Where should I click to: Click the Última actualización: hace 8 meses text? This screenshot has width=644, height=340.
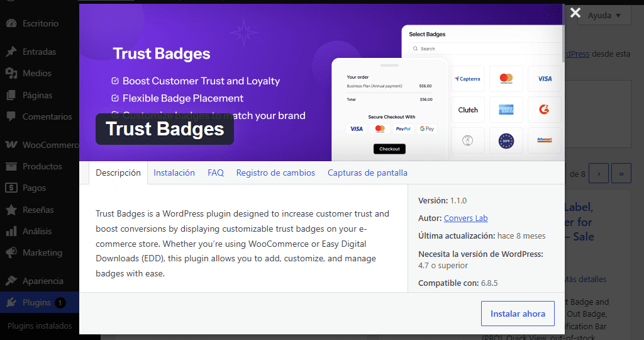[482, 236]
